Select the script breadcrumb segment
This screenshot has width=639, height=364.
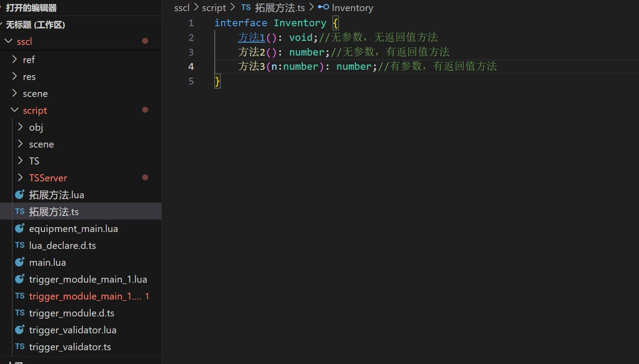tap(214, 8)
